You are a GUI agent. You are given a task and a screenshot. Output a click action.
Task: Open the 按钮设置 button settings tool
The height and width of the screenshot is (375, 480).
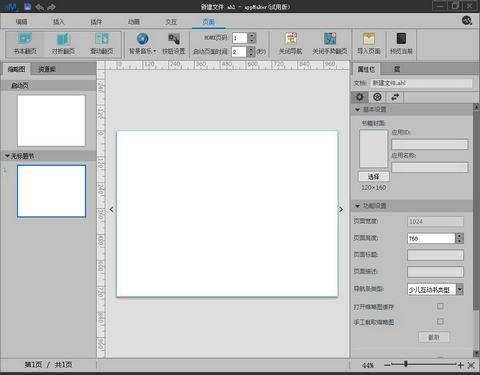[174, 44]
